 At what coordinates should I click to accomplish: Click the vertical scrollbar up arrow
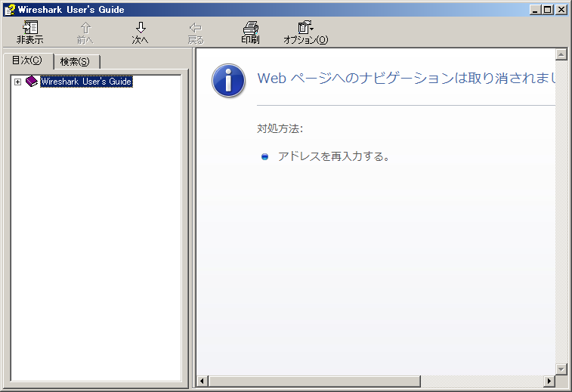click(561, 54)
